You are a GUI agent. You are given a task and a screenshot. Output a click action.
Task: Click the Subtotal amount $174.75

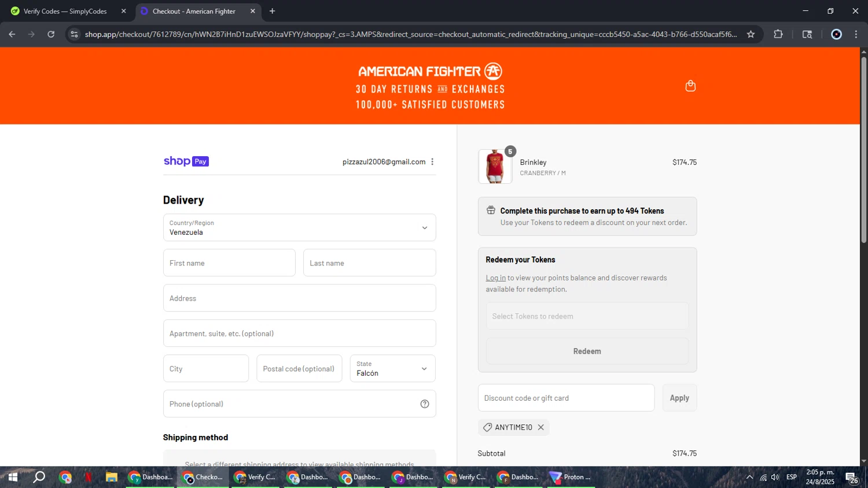[685, 453]
